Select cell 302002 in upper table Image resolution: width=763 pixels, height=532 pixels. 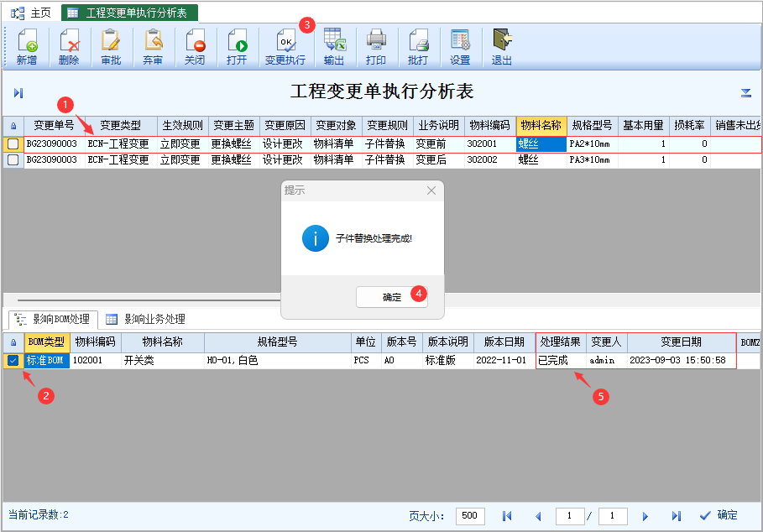click(x=490, y=160)
